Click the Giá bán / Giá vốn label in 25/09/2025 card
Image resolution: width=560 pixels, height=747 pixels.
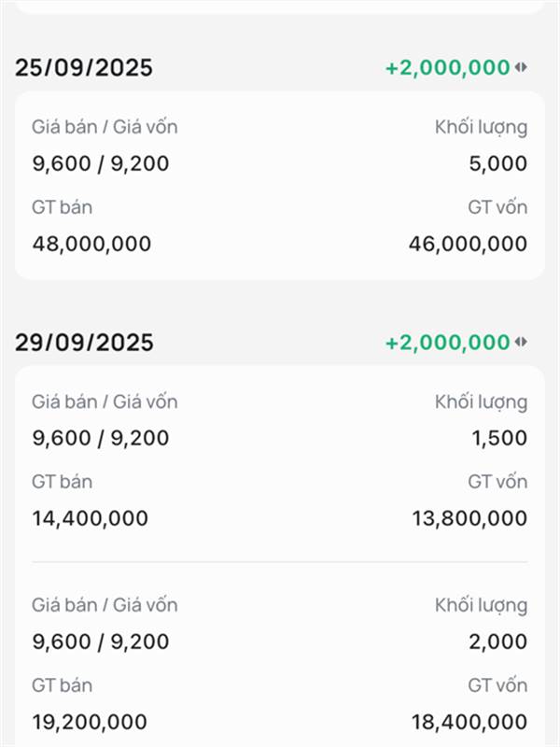point(105,127)
